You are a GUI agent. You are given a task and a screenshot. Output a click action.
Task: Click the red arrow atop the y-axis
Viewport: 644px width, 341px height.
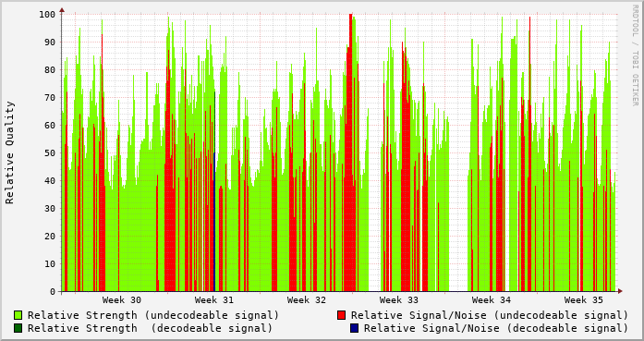pos(62,10)
